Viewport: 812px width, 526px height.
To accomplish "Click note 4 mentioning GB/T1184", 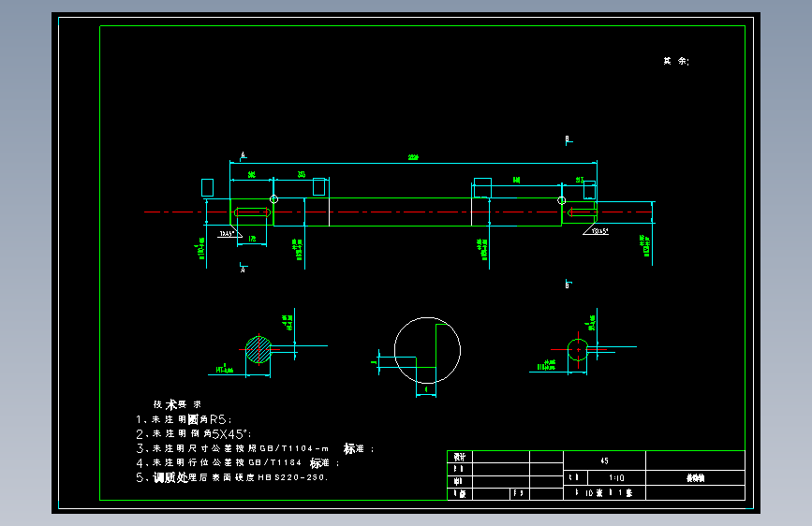I will 237,463.
